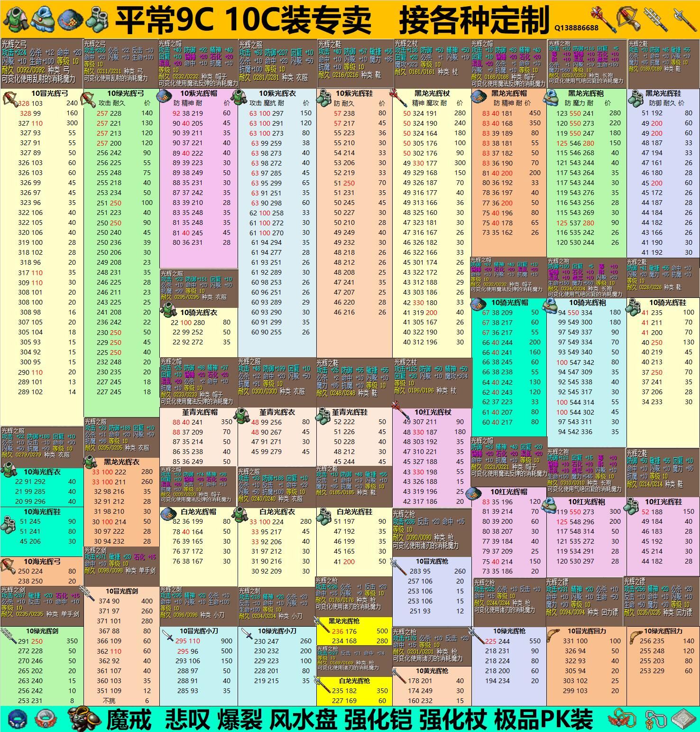Click the 374 90 row priced 400

122,601
